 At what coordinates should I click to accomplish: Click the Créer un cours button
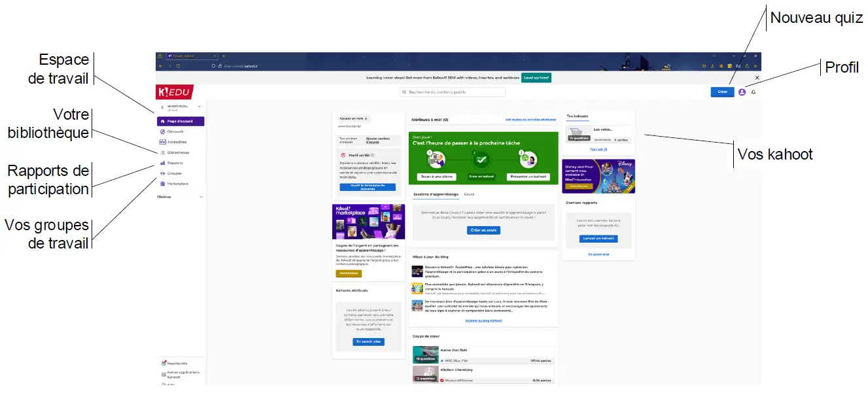(483, 230)
